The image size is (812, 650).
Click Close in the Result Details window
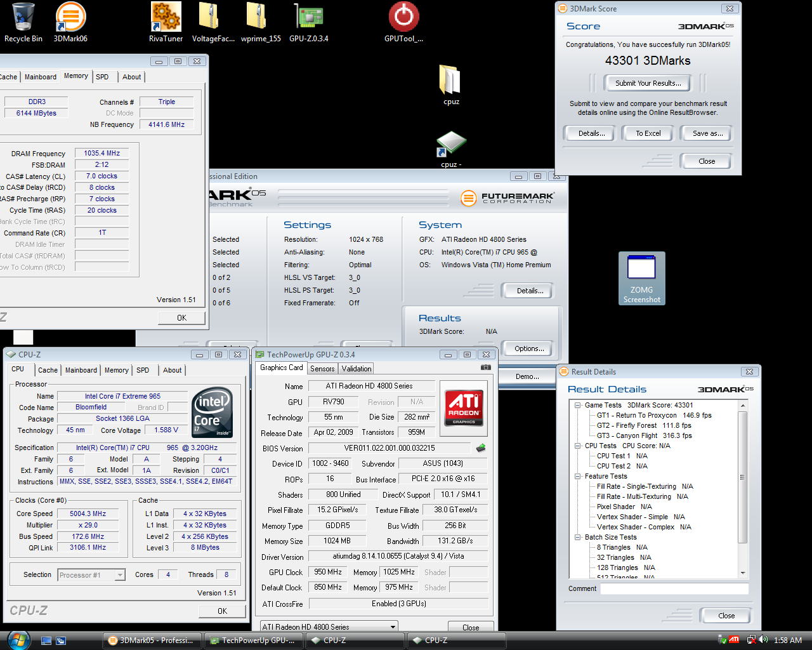pos(726,616)
